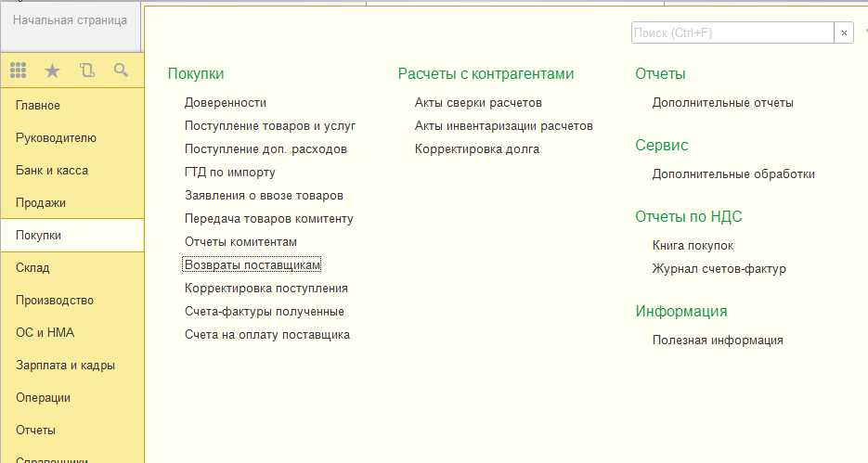Switch to the Начальная страница tab

coord(70,19)
